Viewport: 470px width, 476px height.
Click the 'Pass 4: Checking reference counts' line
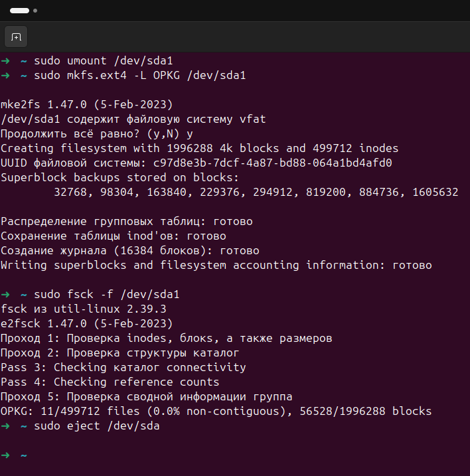[x=110, y=382]
